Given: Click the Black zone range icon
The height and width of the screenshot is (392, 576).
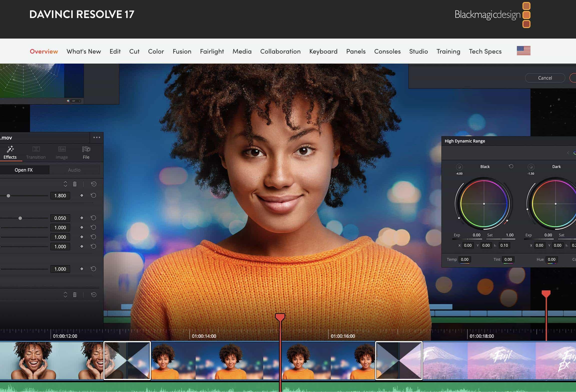Looking at the screenshot, I should (459, 167).
